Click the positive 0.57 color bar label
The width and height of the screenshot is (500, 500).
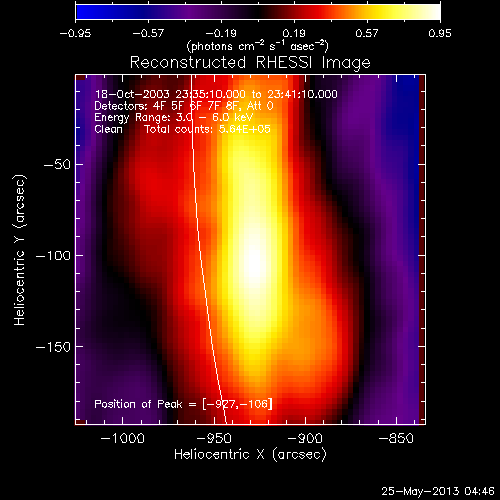(x=367, y=33)
